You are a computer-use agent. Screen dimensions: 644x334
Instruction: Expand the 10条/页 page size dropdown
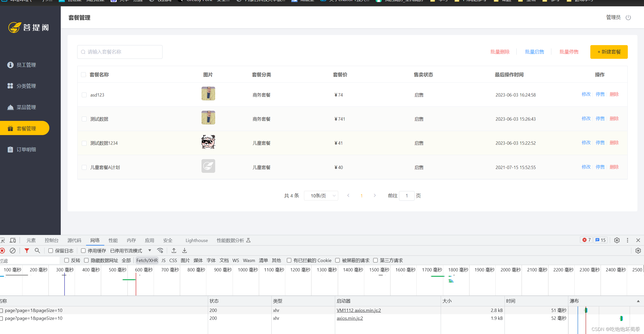[x=321, y=196]
